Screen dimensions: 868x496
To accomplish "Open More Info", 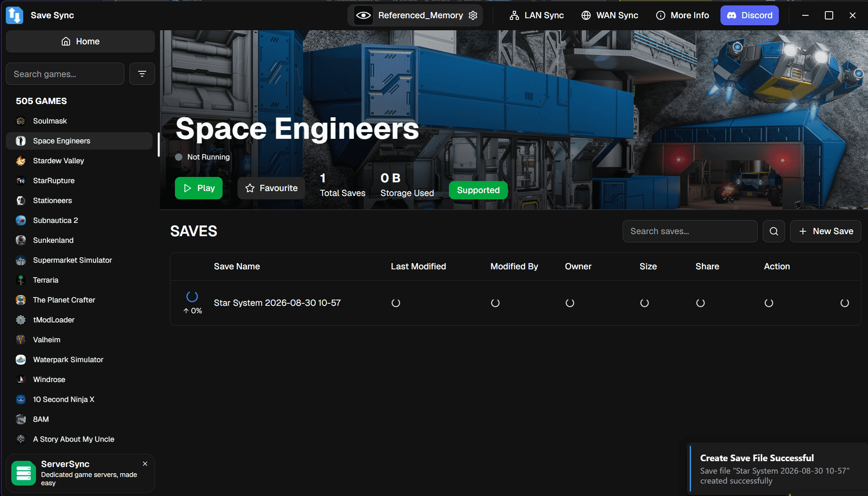I will tap(682, 15).
